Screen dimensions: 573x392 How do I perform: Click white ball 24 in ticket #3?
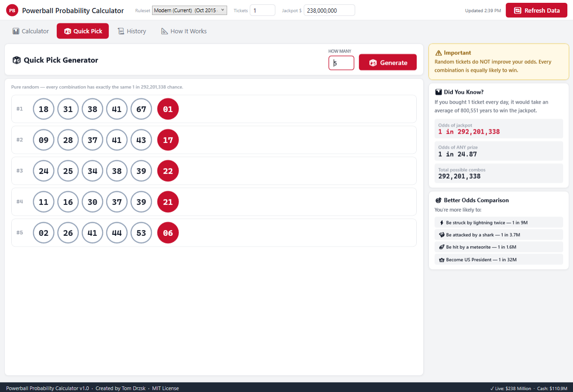pos(44,171)
